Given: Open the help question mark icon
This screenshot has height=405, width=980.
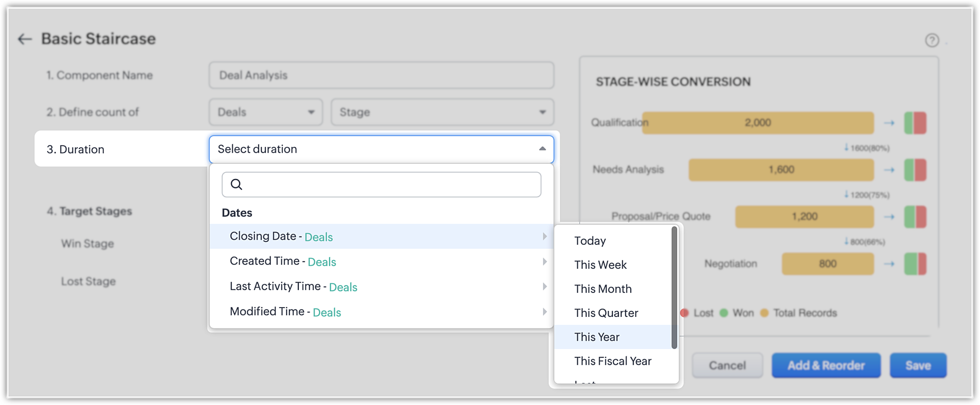Looking at the screenshot, I should (x=931, y=40).
